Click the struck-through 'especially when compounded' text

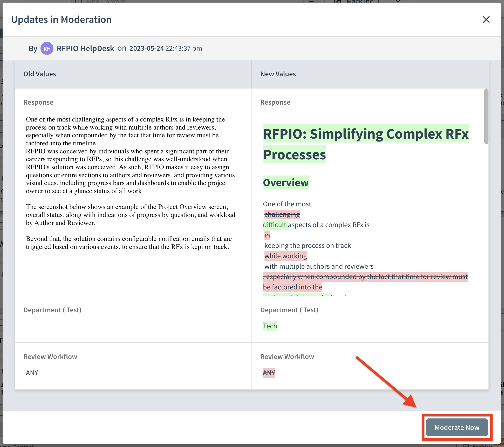point(365,282)
